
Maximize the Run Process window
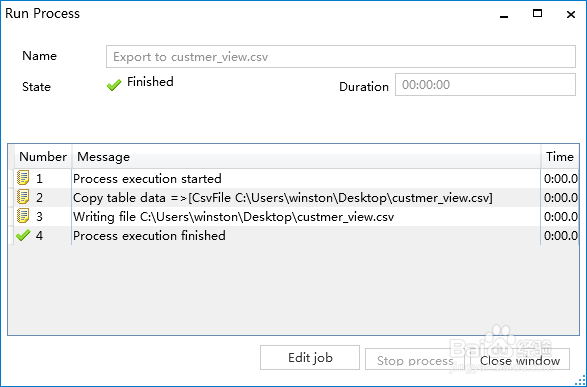coord(537,14)
